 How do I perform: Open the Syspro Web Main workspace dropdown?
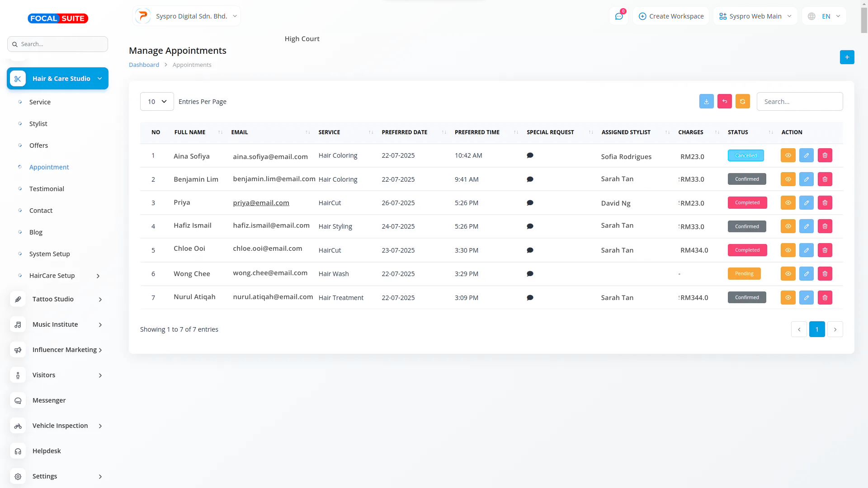(755, 16)
